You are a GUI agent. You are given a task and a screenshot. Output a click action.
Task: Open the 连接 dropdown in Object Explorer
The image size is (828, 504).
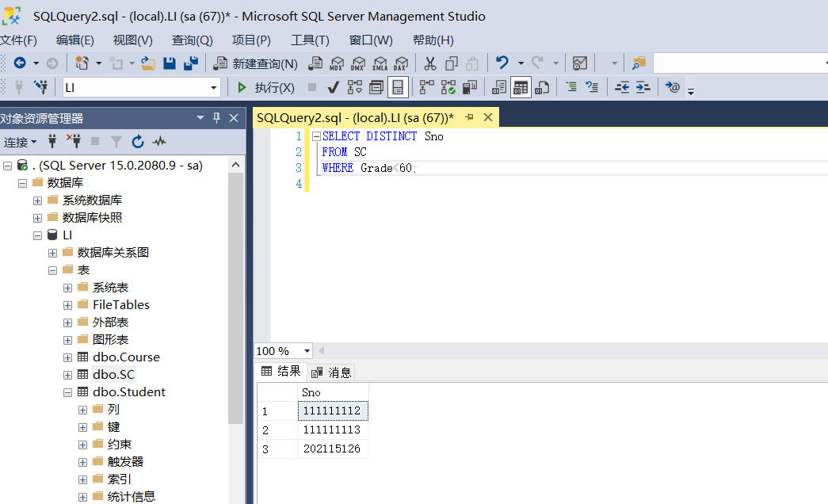[x=20, y=142]
